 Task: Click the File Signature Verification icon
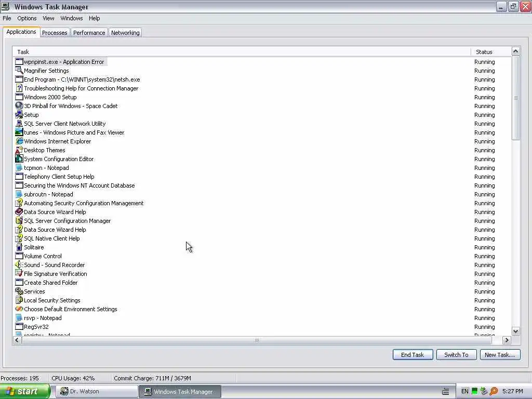(19, 273)
